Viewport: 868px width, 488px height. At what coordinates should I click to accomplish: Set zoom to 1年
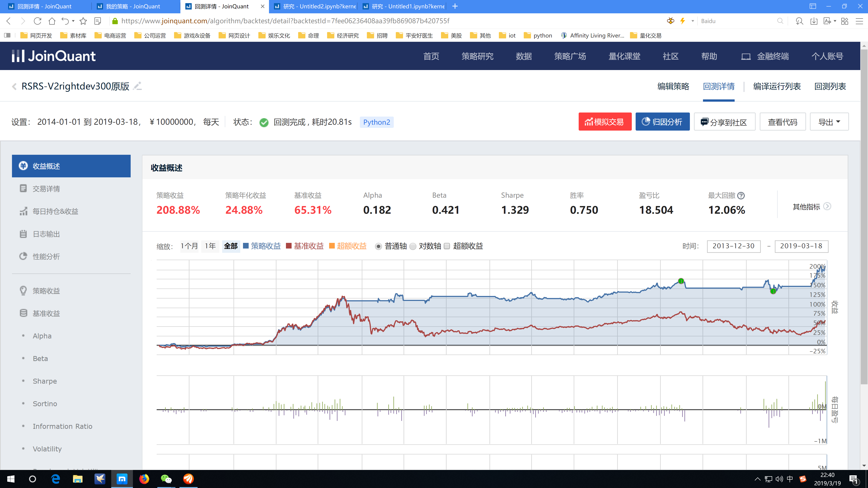[x=210, y=246]
